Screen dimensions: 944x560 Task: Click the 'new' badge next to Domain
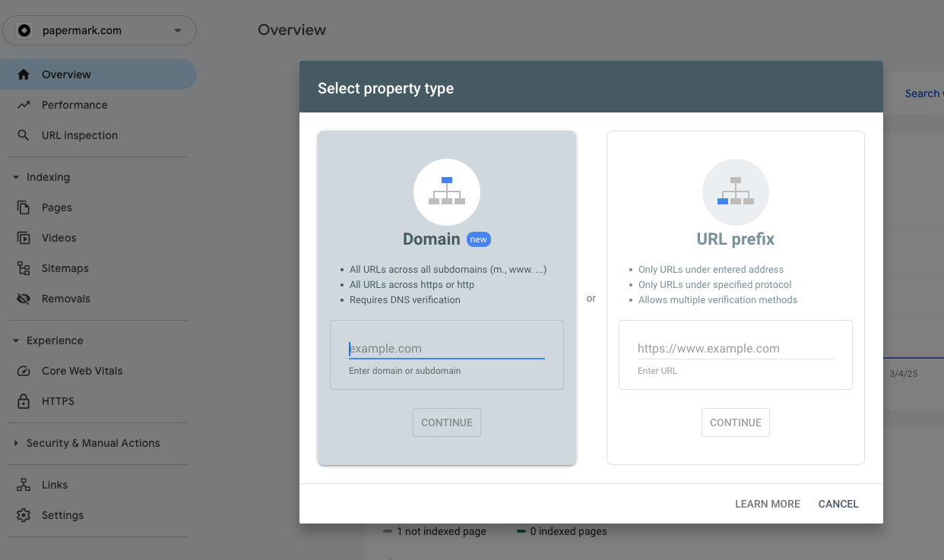click(479, 239)
